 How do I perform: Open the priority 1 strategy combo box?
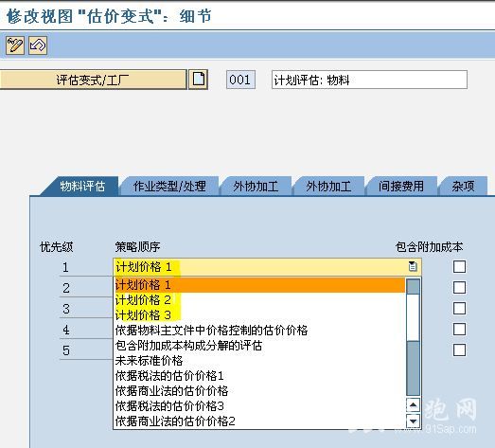click(x=267, y=267)
